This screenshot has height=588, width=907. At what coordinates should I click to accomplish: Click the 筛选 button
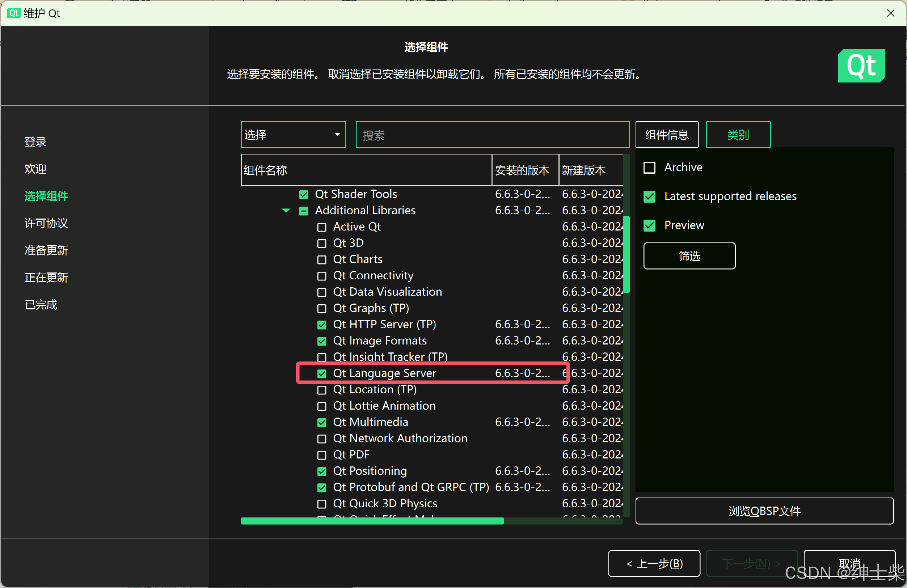click(x=689, y=256)
